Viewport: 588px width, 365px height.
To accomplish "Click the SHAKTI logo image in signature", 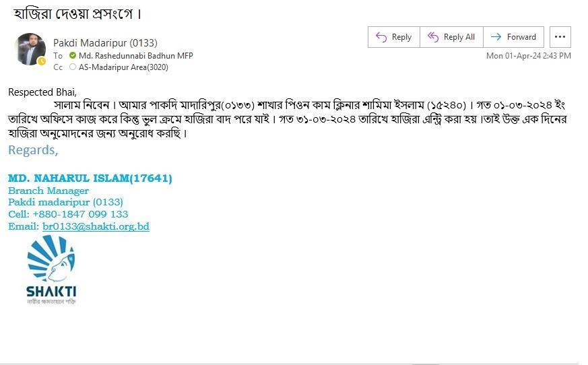I will (x=51, y=270).
